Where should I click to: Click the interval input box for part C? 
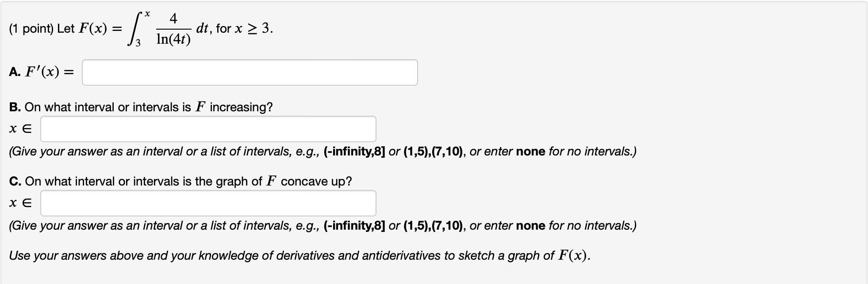click(x=208, y=204)
